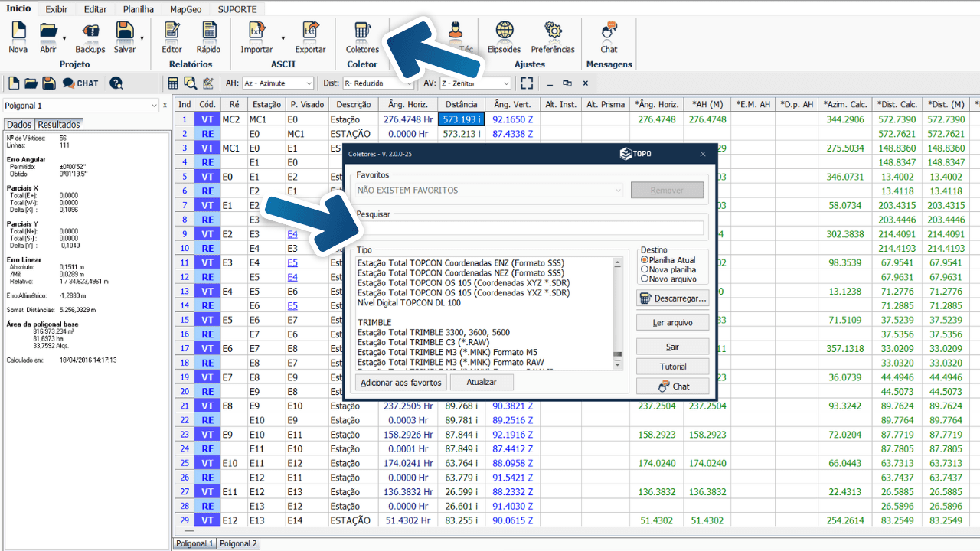Viewport: 980px width, 551px height.
Task: Open the Rápido report icon
Action: pyautogui.click(x=208, y=37)
